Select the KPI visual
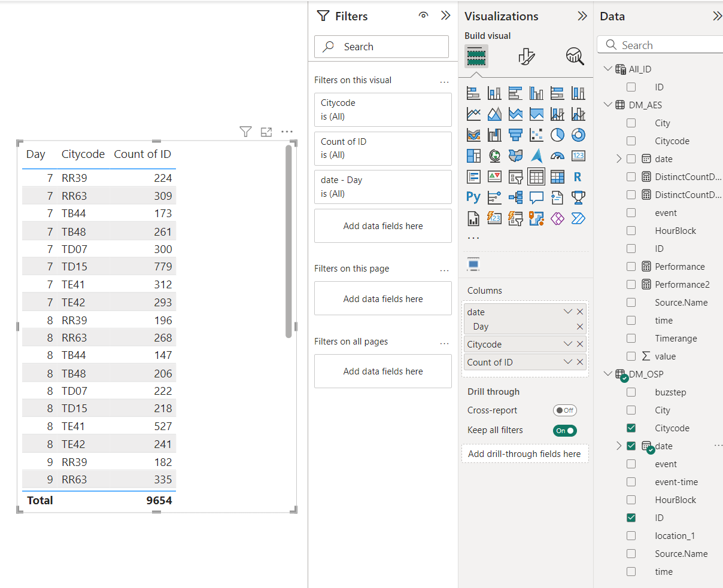 tap(494, 176)
